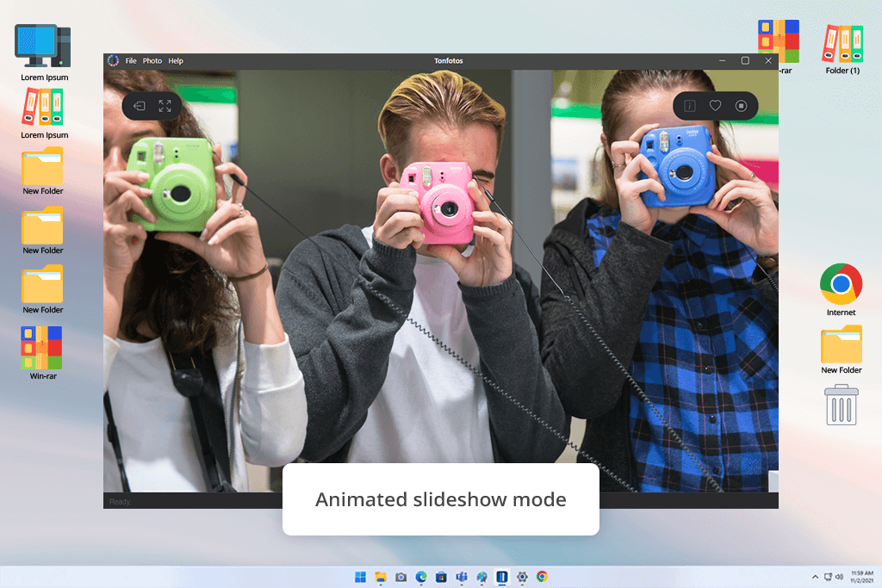Open the Recycle Bin trash icon

click(x=841, y=405)
